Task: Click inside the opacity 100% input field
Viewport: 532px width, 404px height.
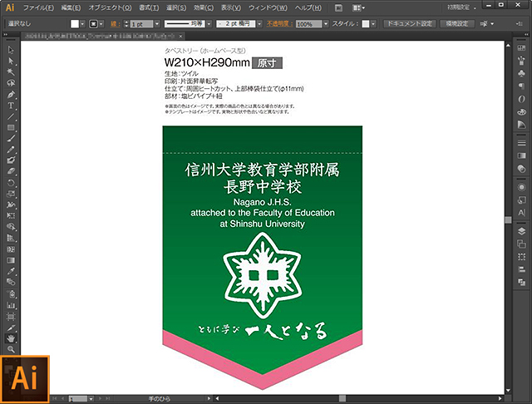Action: tap(308, 24)
